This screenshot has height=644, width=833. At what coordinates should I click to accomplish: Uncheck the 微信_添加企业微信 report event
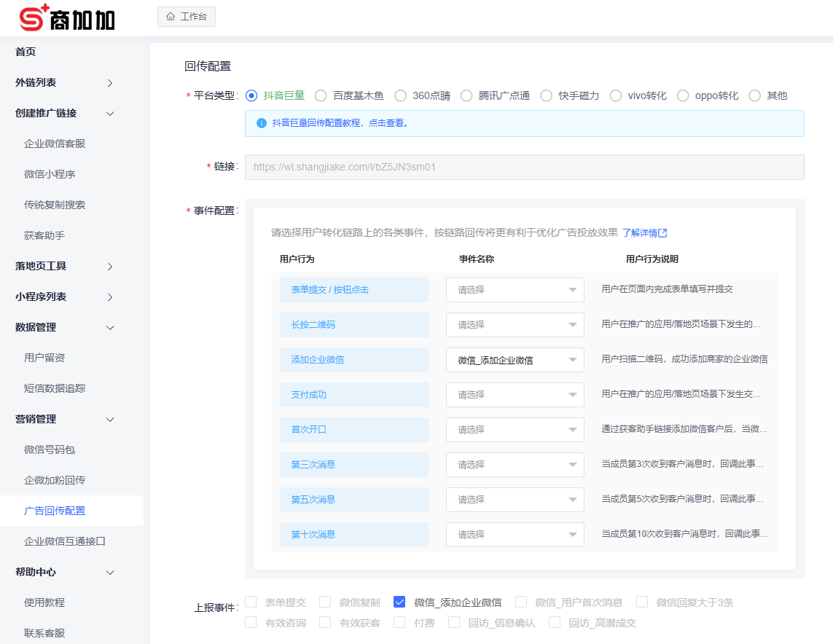[399, 602]
